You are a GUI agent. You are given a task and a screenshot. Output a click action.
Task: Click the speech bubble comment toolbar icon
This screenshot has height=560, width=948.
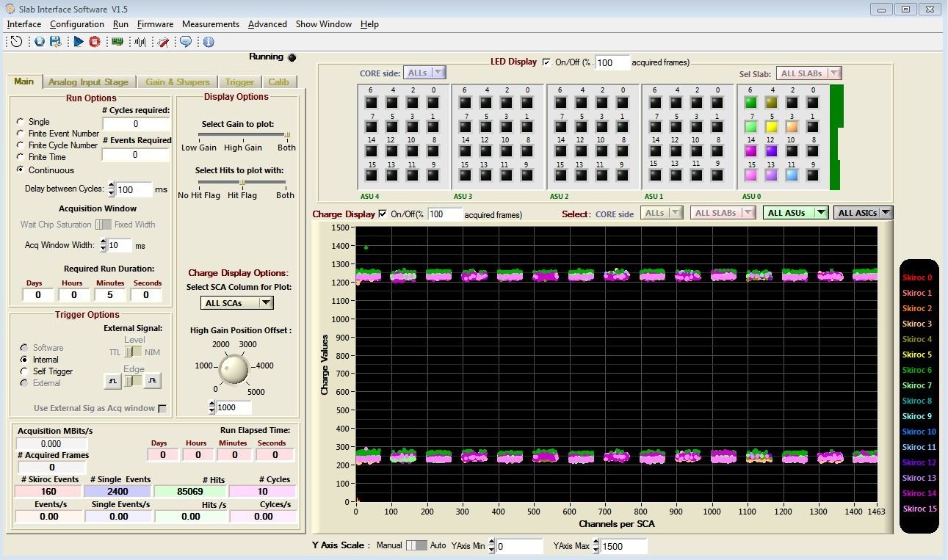(186, 42)
